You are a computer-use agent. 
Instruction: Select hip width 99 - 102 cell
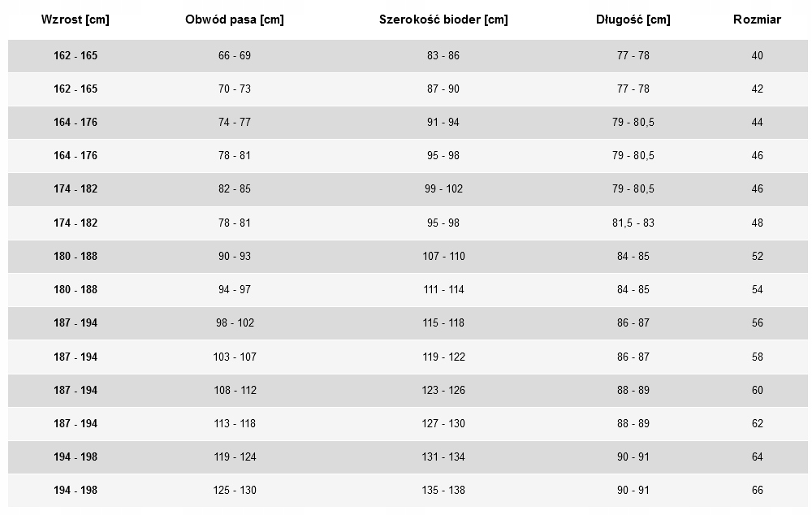tap(444, 189)
